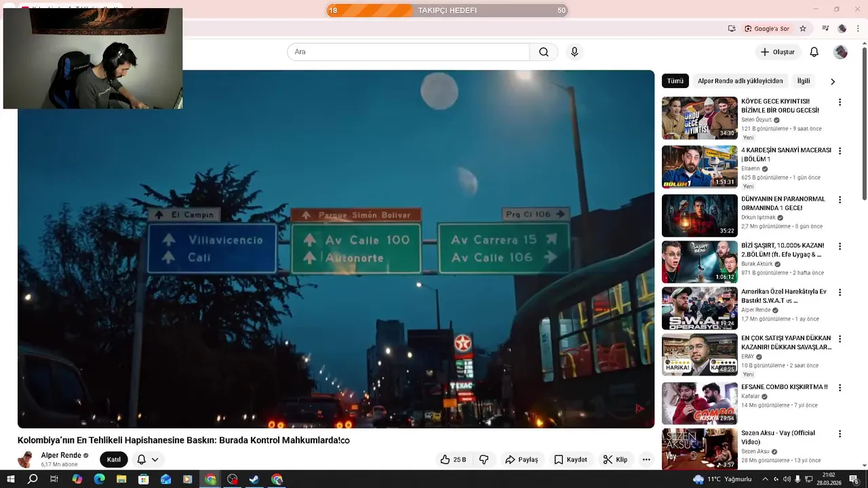The height and width of the screenshot is (488, 868).
Task: Open Chrome media controls icon
Action: pos(825,28)
